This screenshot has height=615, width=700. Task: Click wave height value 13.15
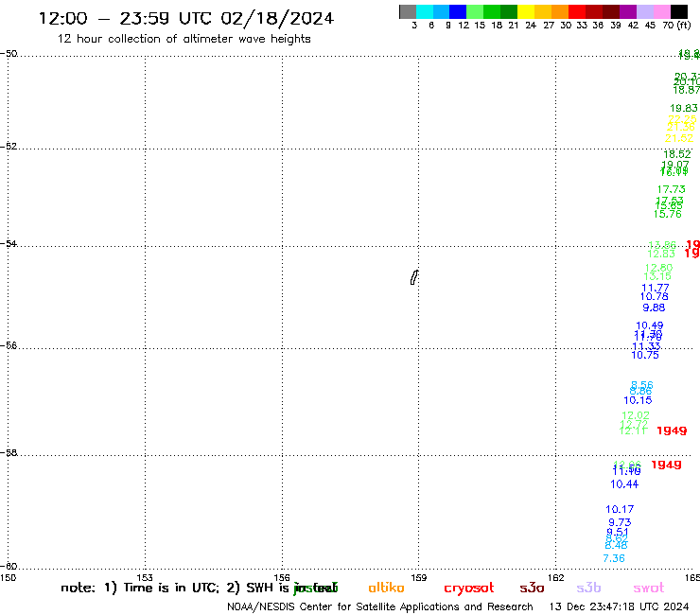pyautogui.click(x=657, y=276)
